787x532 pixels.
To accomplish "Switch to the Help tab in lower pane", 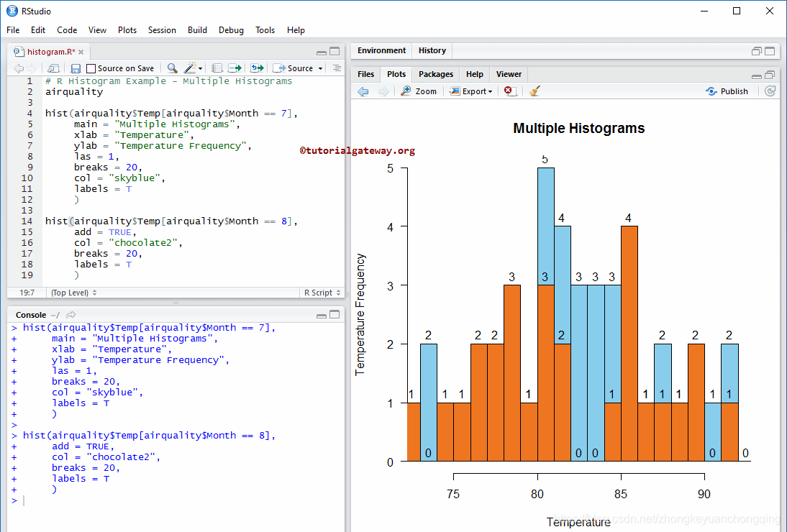I will pyautogui.click(x=474, y=74).
